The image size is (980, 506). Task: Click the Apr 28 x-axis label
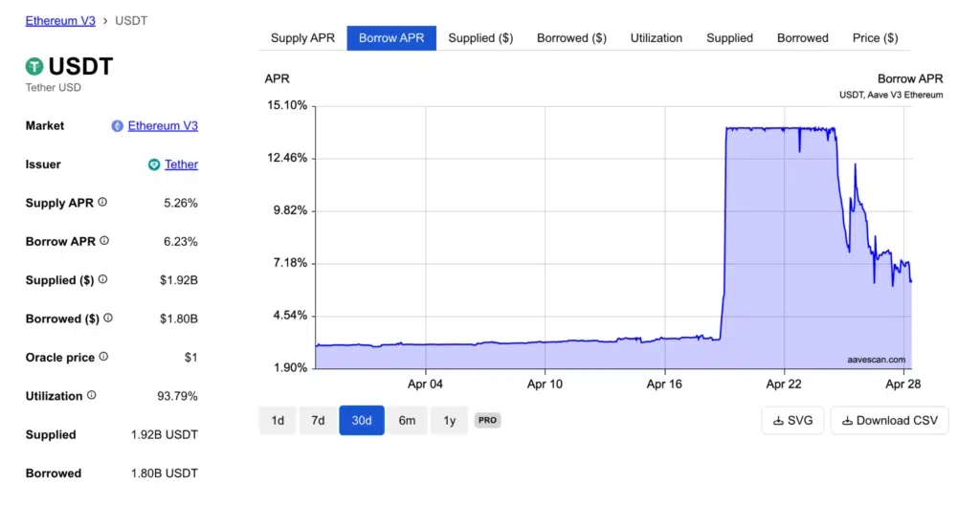pyautogui.click(x=903, y=385)
